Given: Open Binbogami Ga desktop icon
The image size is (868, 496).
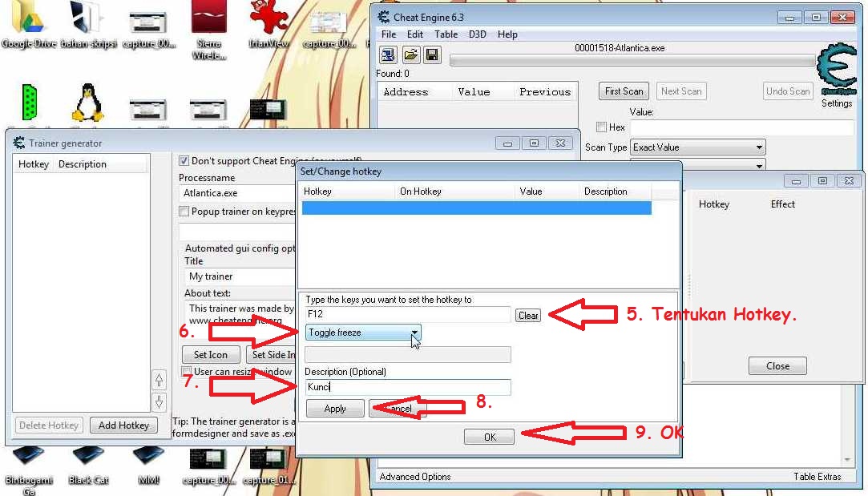Looking at the screenshot, I should (x=28, y=470).
